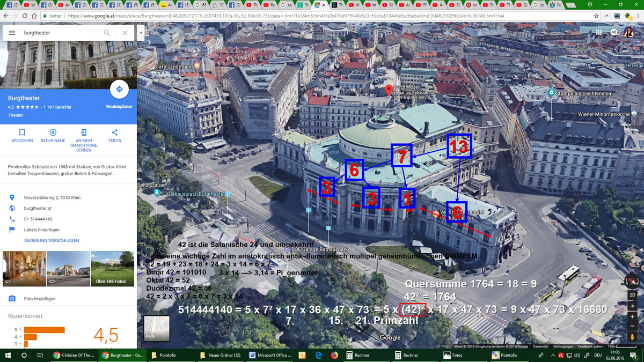Reload the page
This screenshot has height=362, width=644.
(x=25, y=16)
